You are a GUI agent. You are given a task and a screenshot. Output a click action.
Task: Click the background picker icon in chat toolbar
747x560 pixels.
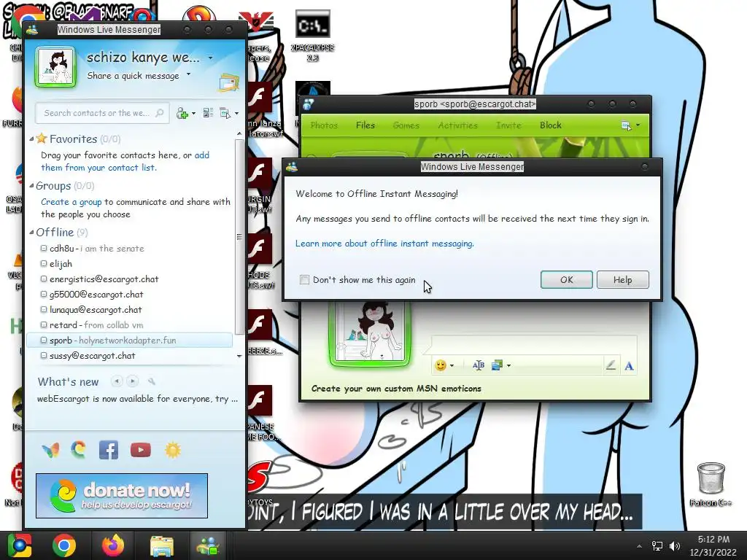[497, 365]
